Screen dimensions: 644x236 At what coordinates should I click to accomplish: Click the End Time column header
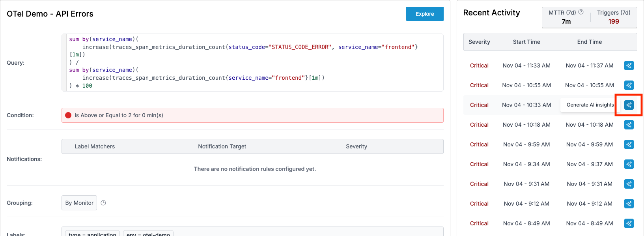tap(590, 42)
